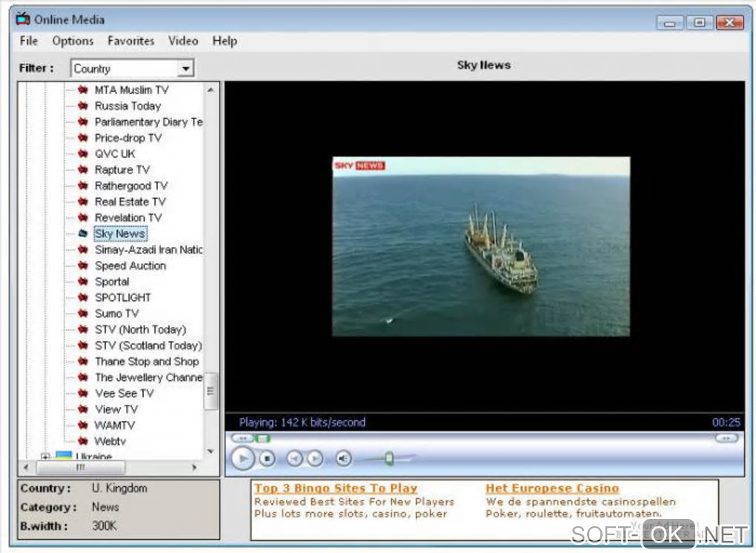Click the Sky News video display
The width and height of the screenshot is (756, 553).
point(480,246)
